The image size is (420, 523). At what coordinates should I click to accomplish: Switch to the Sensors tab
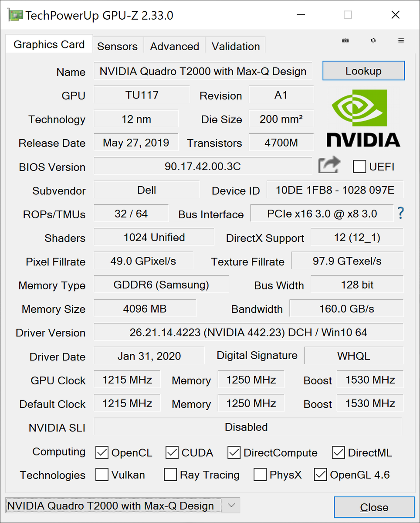pyautogui.click(x=117, y=46)
